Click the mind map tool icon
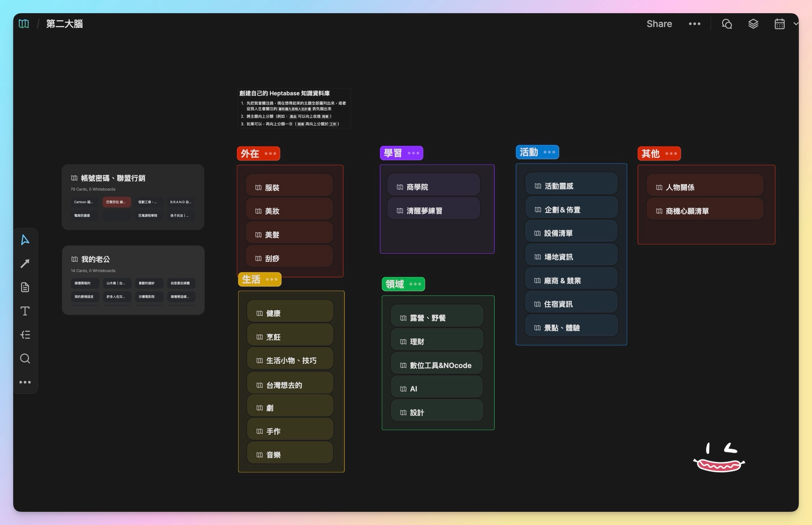Screen dimensions: 812x525 25,335
